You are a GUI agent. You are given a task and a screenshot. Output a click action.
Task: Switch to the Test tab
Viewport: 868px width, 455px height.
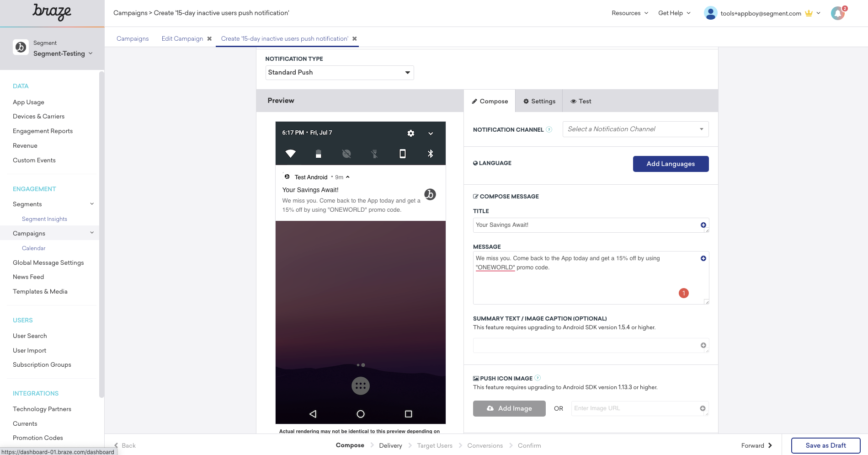click(x=580, y=101)
